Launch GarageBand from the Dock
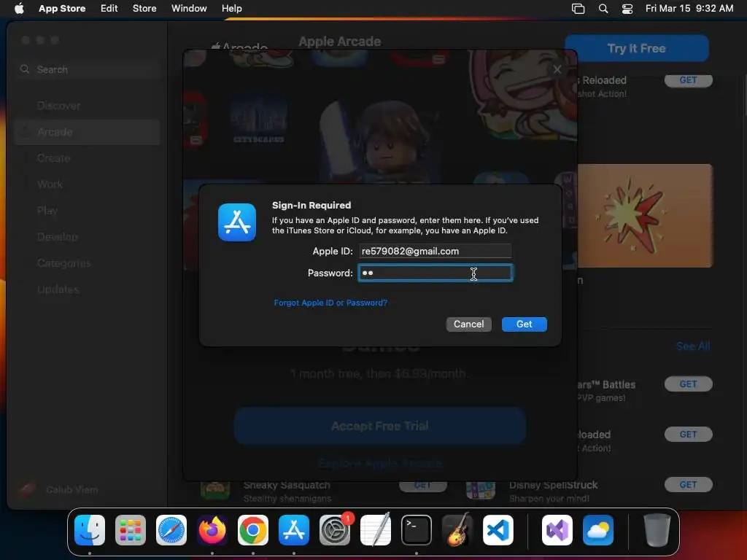Image resolution: width=747 pixels, height=560 pixels. point(457,530)
